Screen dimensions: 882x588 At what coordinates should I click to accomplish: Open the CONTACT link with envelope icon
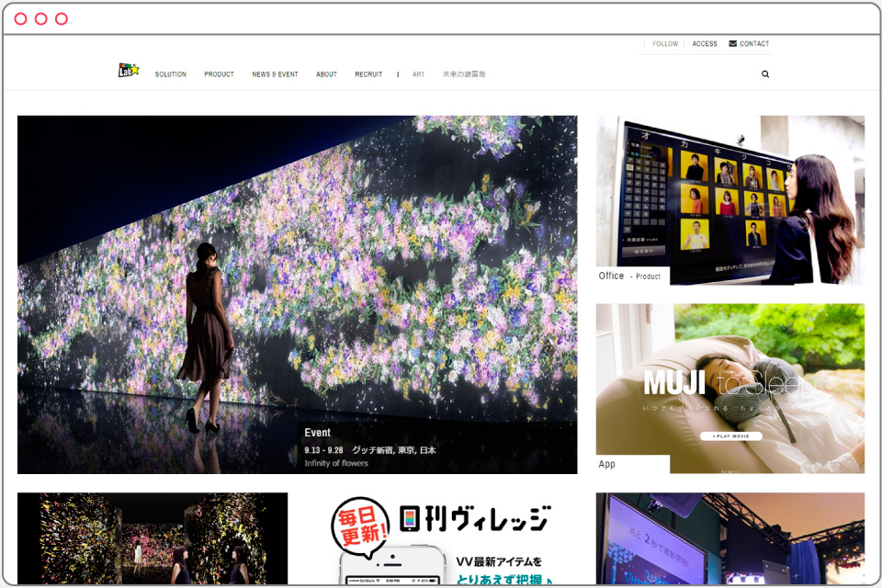[x=749, y=43]
